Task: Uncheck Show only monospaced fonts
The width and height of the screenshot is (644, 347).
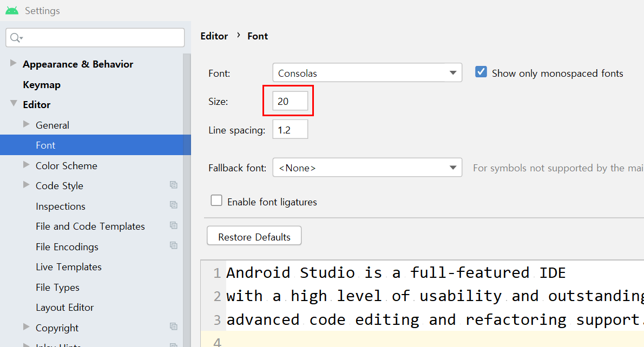Action: pyautogui.click(x=481, y=72)
